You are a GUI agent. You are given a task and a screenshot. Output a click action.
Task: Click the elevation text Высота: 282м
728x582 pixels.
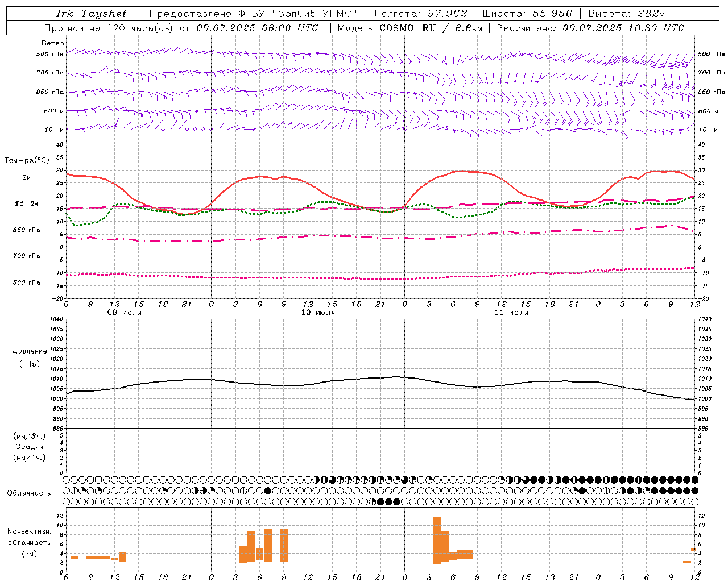coord(627,14)
